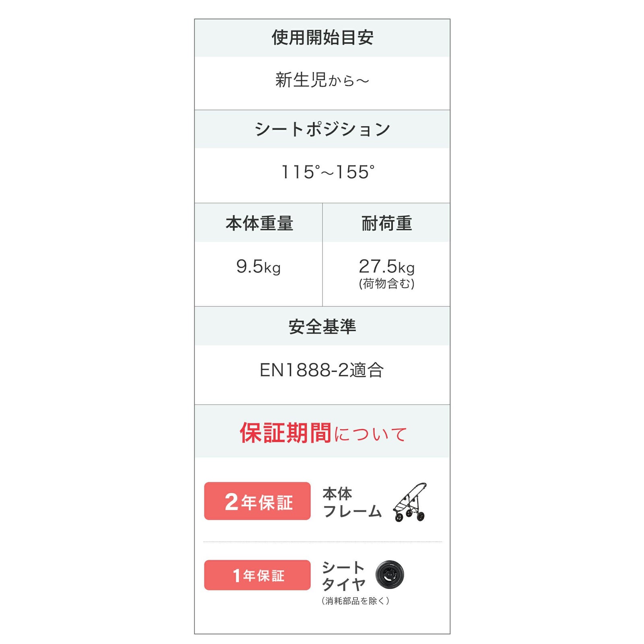This screenshot has height=644, width=644.
Task: Click the 115°〜155° angle value
Action: [x=327, y=172]
